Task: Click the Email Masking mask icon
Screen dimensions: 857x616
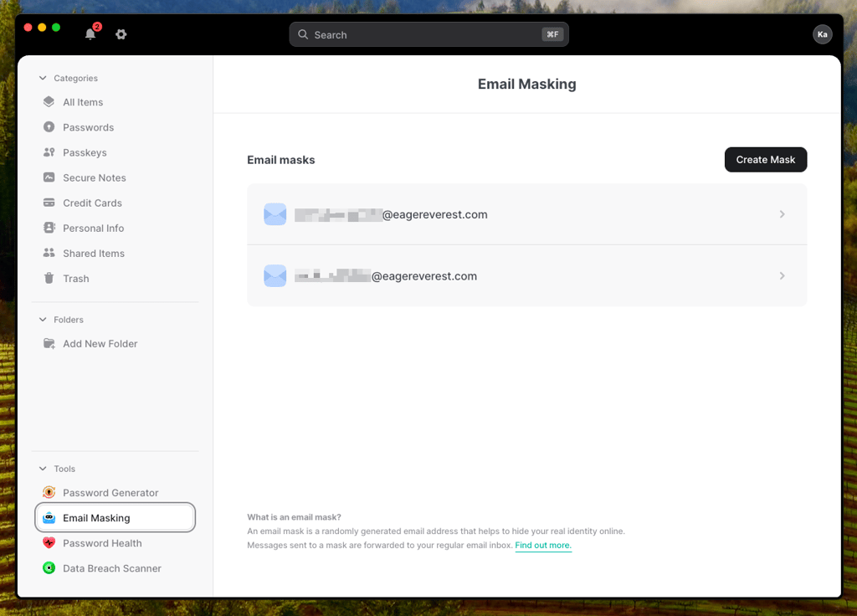Action: coord(49,517)
